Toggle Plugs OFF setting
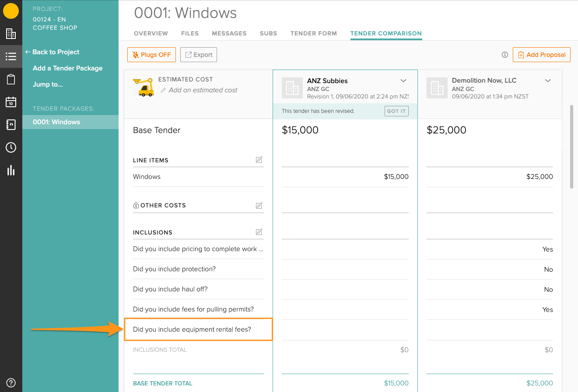Image resolution: width=578 pixels, height=392 pixels. coord(151,55)
